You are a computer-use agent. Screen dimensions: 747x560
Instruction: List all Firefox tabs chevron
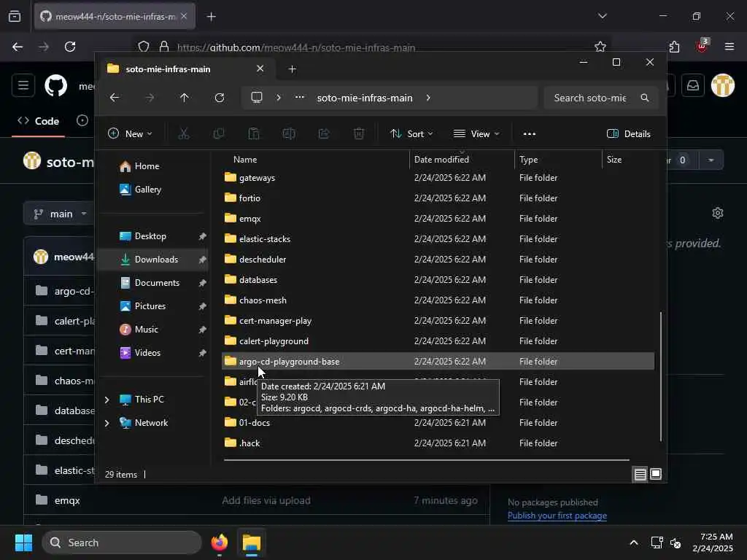(x=602, y=16)
